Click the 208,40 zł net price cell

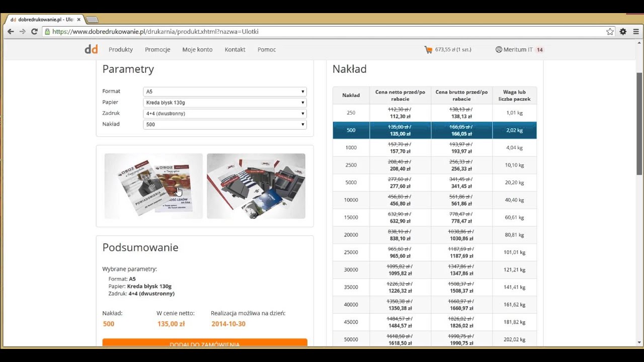click(x=400, y=165)
